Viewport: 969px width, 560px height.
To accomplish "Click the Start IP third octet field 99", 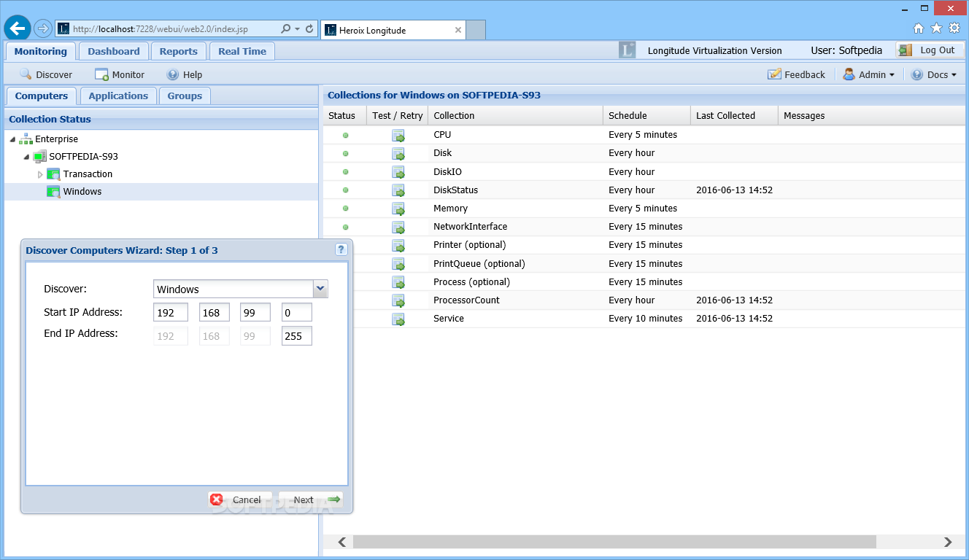I will tap(255, 312).
